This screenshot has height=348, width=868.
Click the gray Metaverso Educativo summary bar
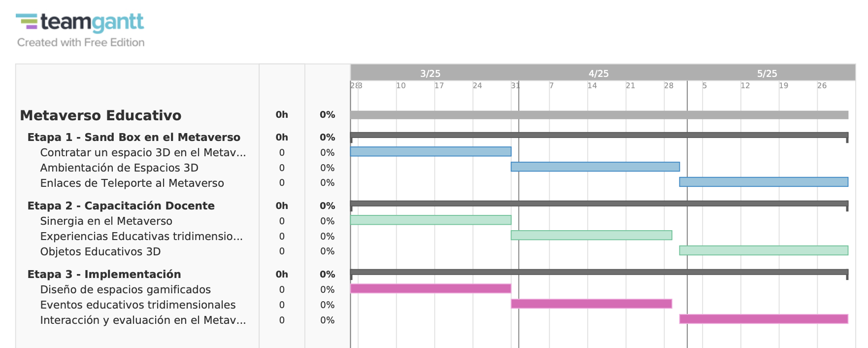pyautogui.click(x=599, y=115)
